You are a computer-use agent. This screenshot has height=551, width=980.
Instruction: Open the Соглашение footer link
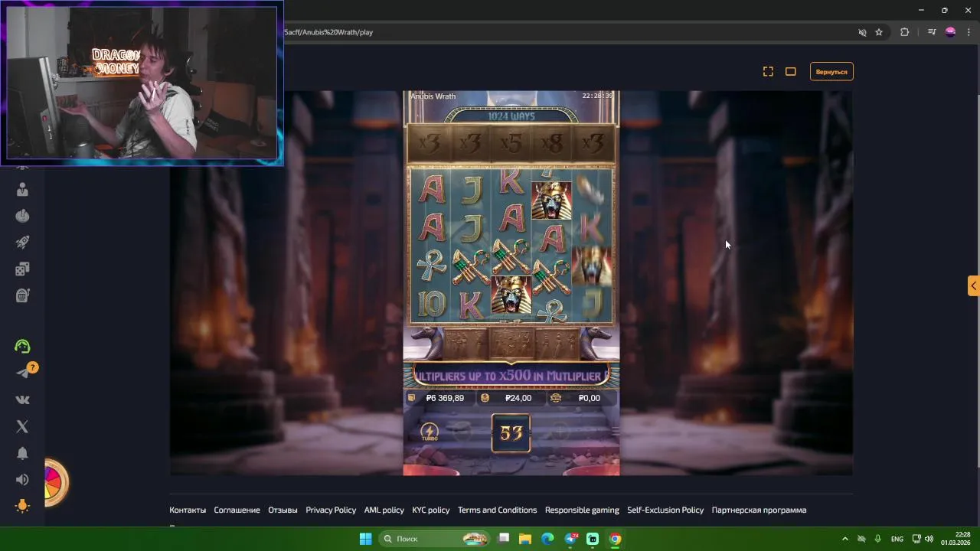(237, 510)
